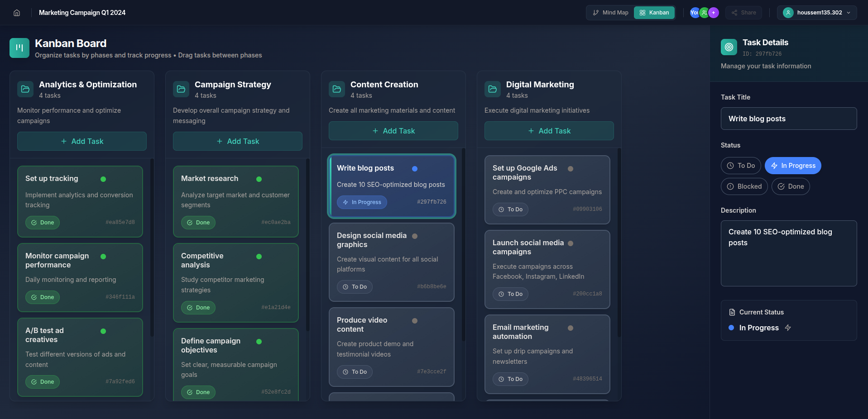Click the Kanban Board logo icon
The width and height of the screenshot is (868, 419).
pos(19,48)
